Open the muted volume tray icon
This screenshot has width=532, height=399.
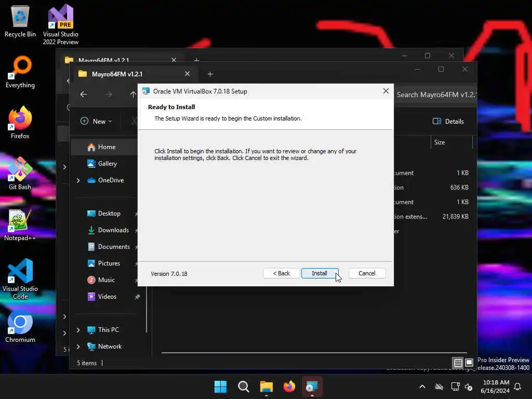pyautogui.click(x=469, y=387)
